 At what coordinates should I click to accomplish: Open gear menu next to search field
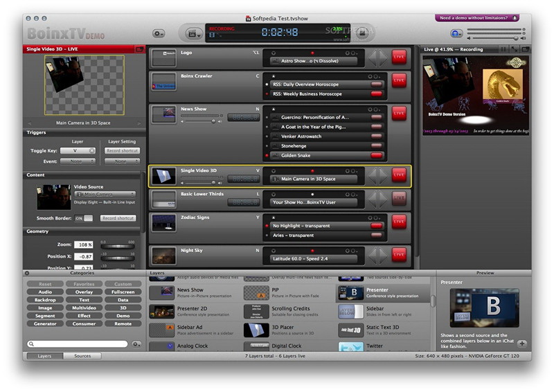[136, 344]
